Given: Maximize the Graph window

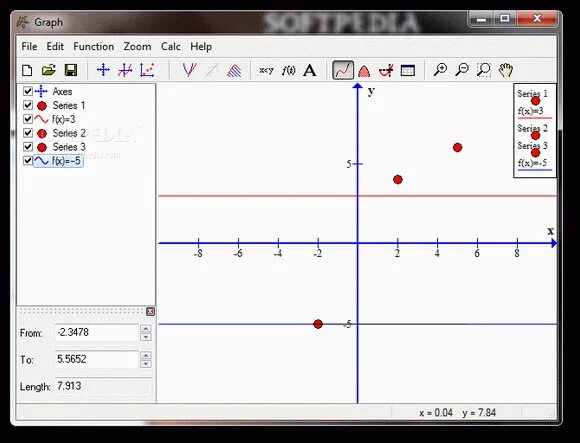Looking at the screenshot, I should click(x=505, y=18).
